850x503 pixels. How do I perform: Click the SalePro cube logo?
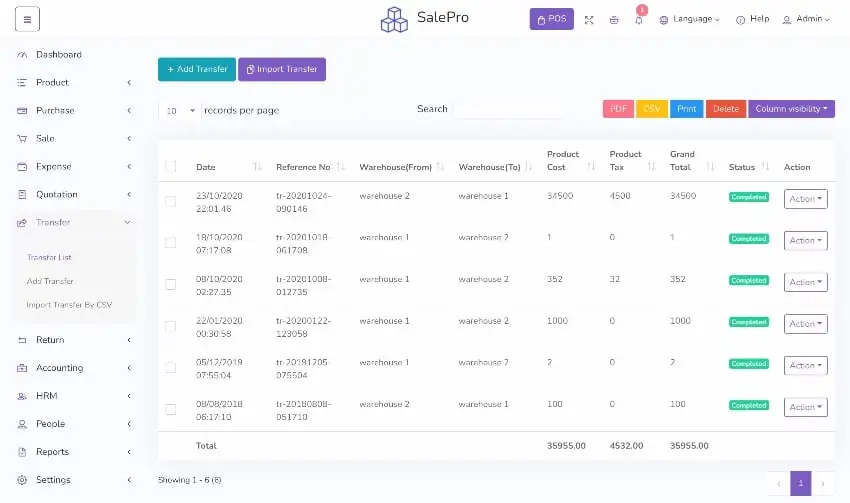[x=394, y=19]
